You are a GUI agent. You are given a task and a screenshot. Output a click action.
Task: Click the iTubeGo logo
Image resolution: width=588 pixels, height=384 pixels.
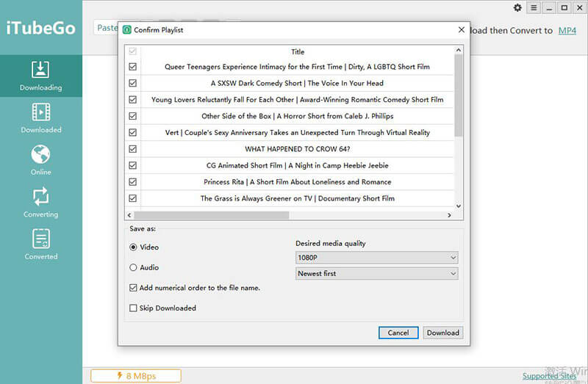[40, 28]
